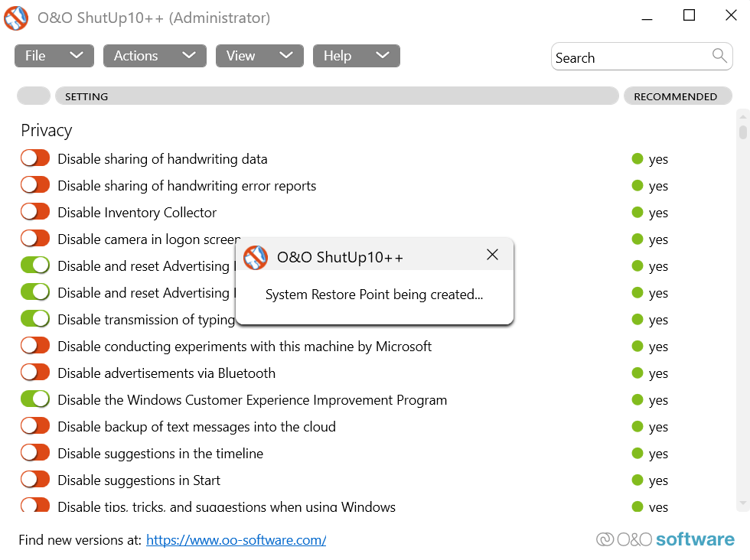Click the SETTING column header
750x560 pixels.
coord(336,96)
